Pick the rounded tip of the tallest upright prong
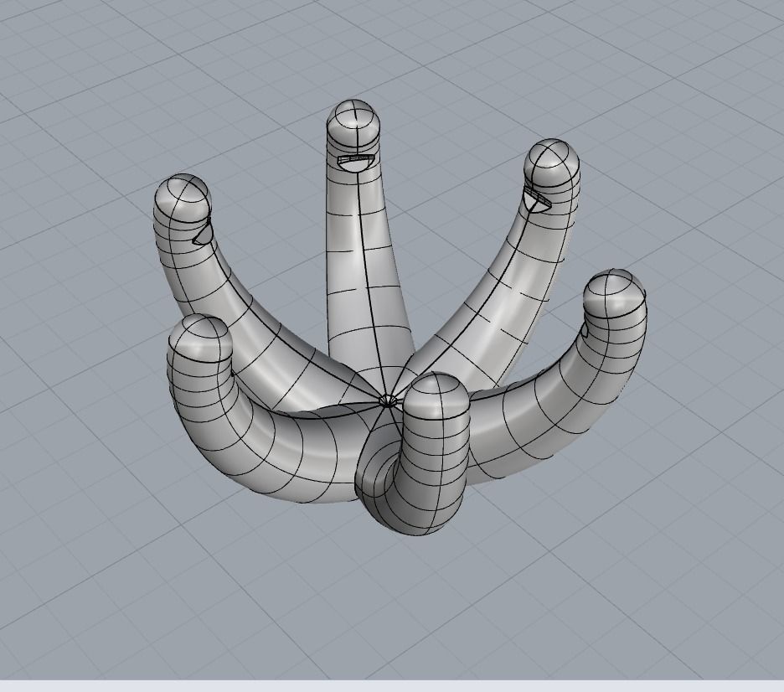Image resolution: width=784 pixels, height=692 pixels. (353, 125)
